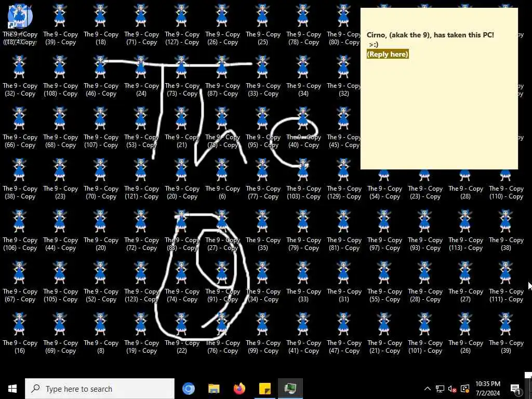Select icon 'The 9 - Copy (99) - Copy'

pos(263,334)
